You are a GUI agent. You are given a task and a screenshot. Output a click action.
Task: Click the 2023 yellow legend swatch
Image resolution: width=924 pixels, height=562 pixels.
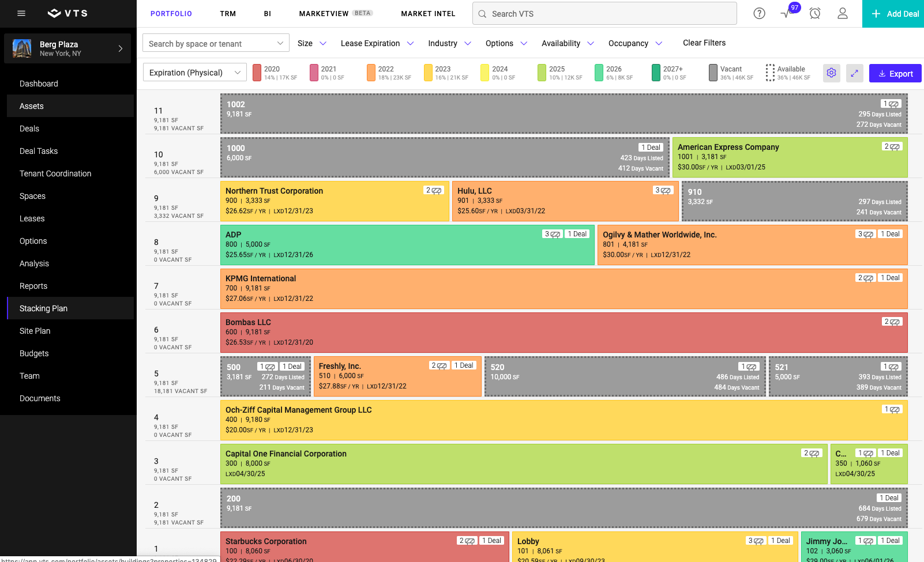428,73
